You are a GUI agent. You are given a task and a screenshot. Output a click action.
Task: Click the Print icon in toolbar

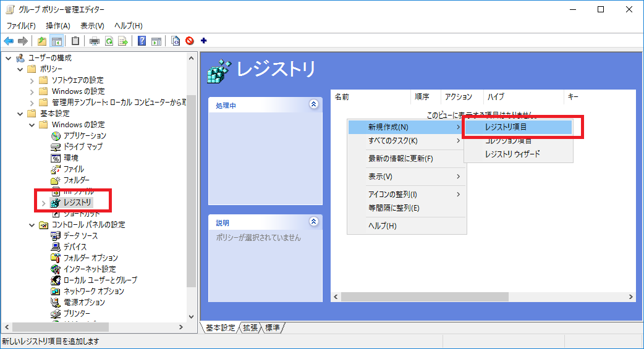point(95,41)
